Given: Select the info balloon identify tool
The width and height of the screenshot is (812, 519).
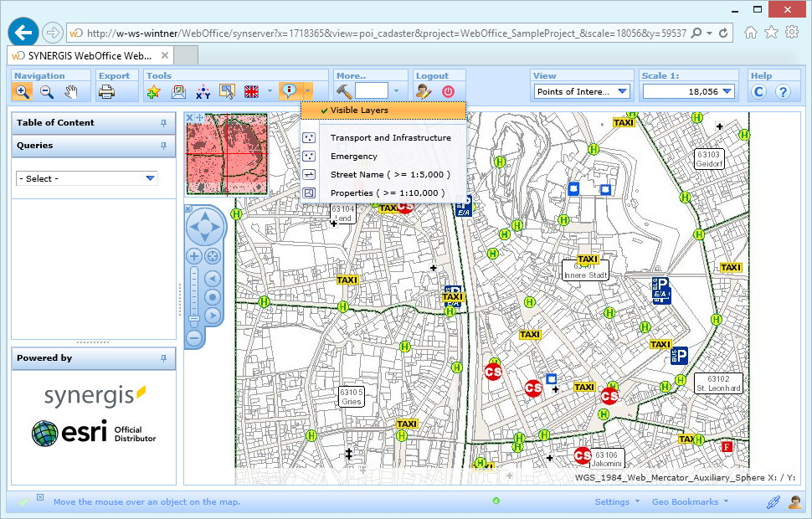Looking at the screenshot, I should (289, 92).
